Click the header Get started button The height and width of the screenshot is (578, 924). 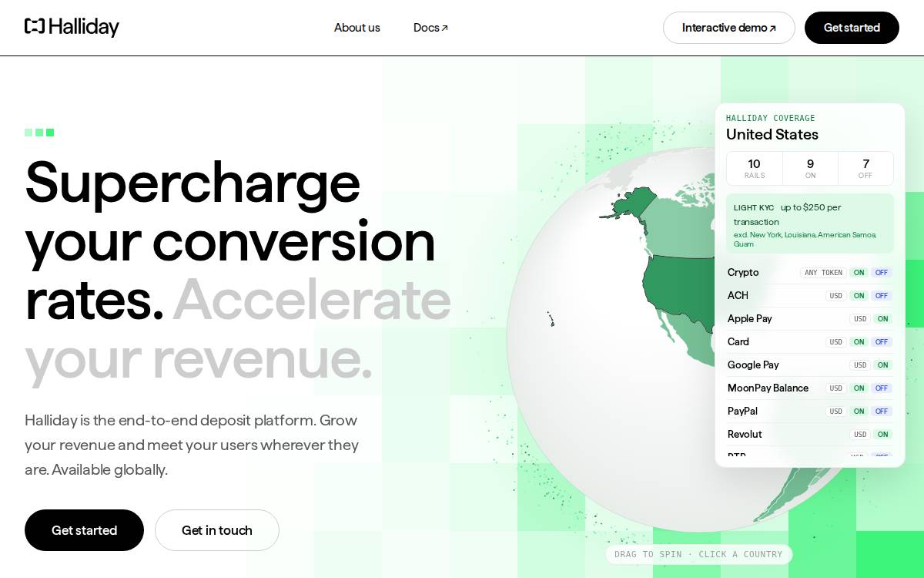pos(852,28)
